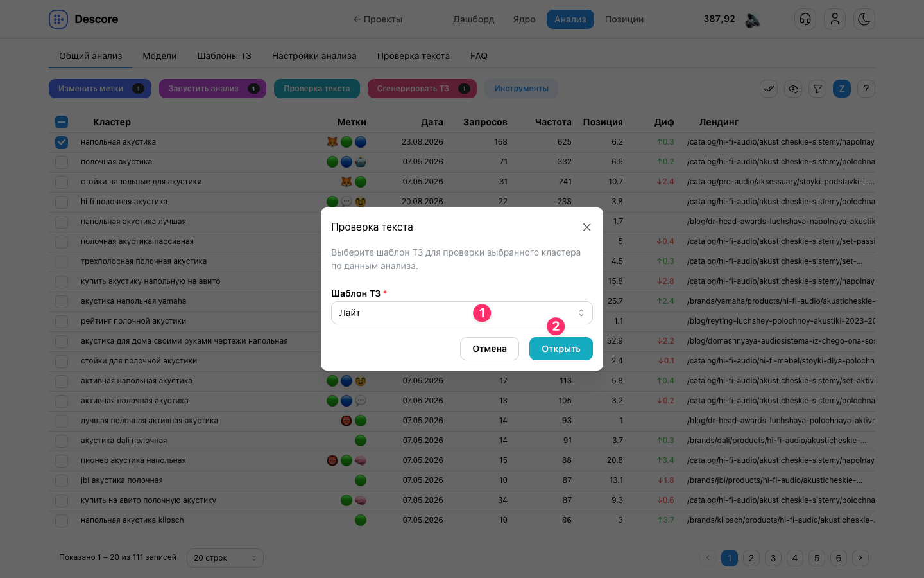The image size is (924, 578).
Task: Go back via the Проекты link
Action: point(378,19)
